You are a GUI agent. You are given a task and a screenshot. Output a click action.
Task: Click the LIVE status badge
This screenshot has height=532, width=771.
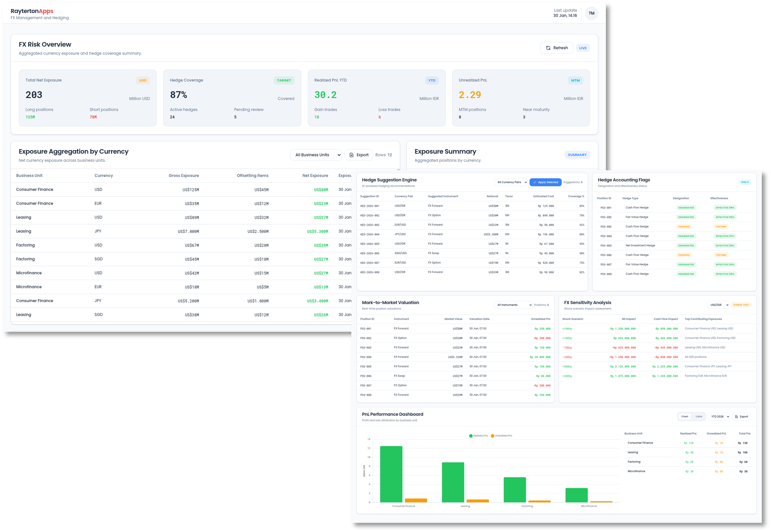pyautogui.click(x=583, y=48)
